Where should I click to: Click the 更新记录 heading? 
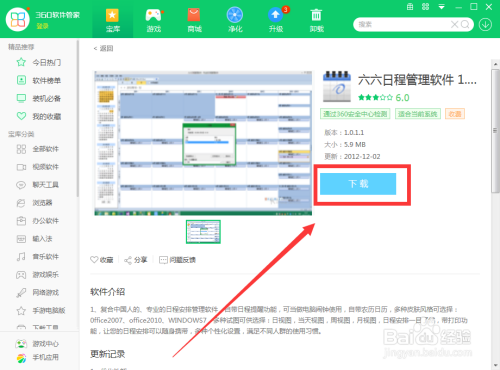pyautogui.click(x=107, y=354)
